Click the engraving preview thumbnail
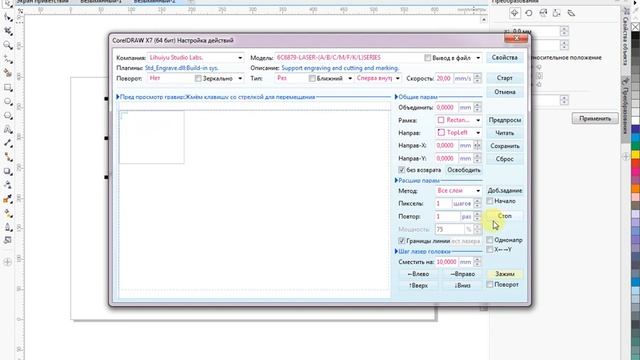 coord(151,137)
